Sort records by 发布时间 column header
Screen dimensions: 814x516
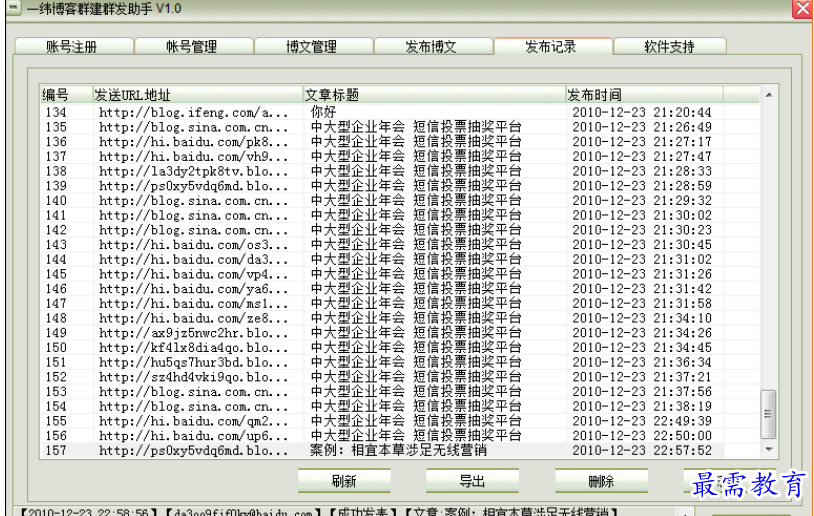(x=642, y=95)
